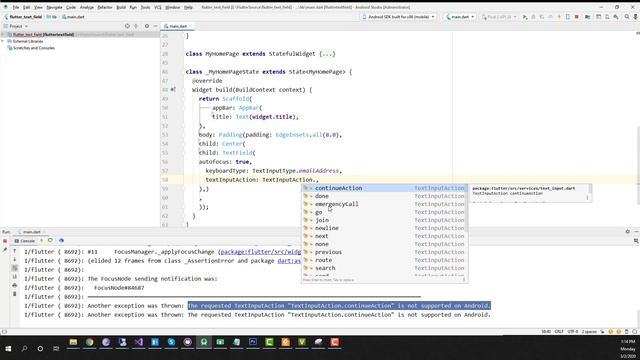Viewport: 640px width, 360px height.
Task: Click the main.dart breadcrumb in navigation bar
Action: (73, 17)
